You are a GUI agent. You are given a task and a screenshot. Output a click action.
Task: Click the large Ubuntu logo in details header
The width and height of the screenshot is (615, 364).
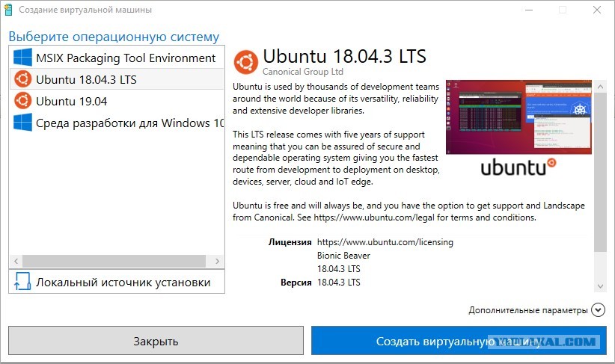tap(246, 62)
